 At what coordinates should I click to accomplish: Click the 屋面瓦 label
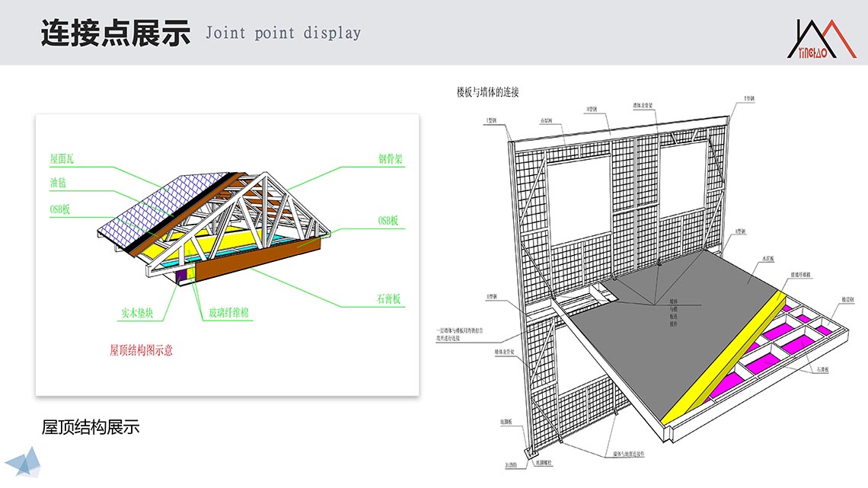point(62,159)
